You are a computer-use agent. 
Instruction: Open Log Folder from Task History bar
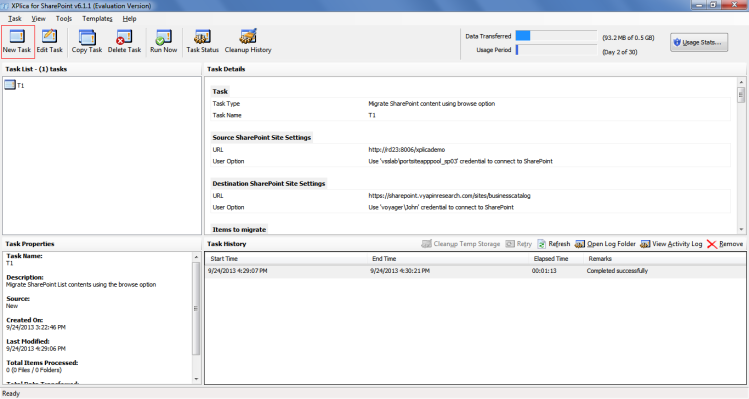coord(605,244)
